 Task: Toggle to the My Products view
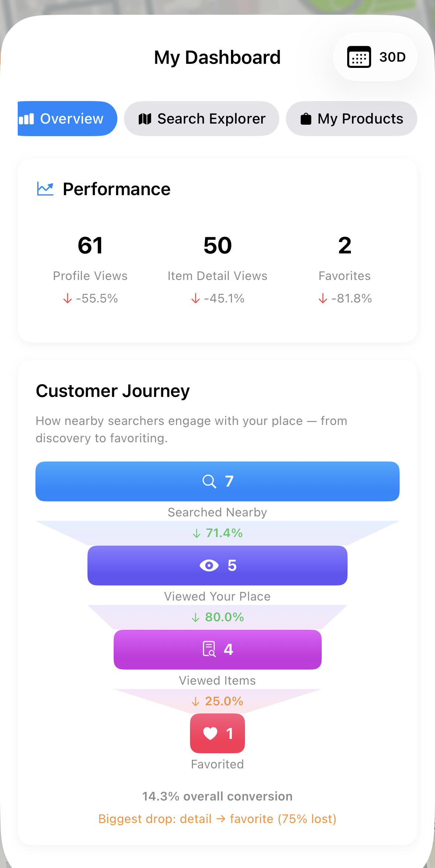point(351,118)
